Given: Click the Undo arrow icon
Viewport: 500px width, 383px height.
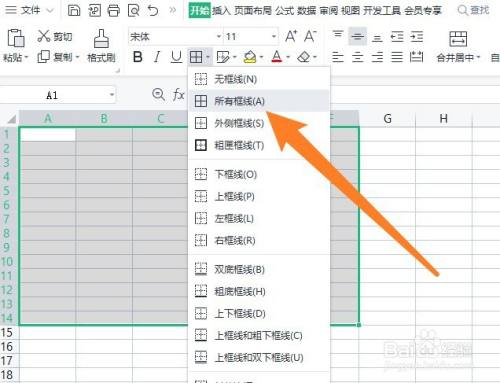Looking at the screenshot, I should pyautogui.click(x=153, y=11).
